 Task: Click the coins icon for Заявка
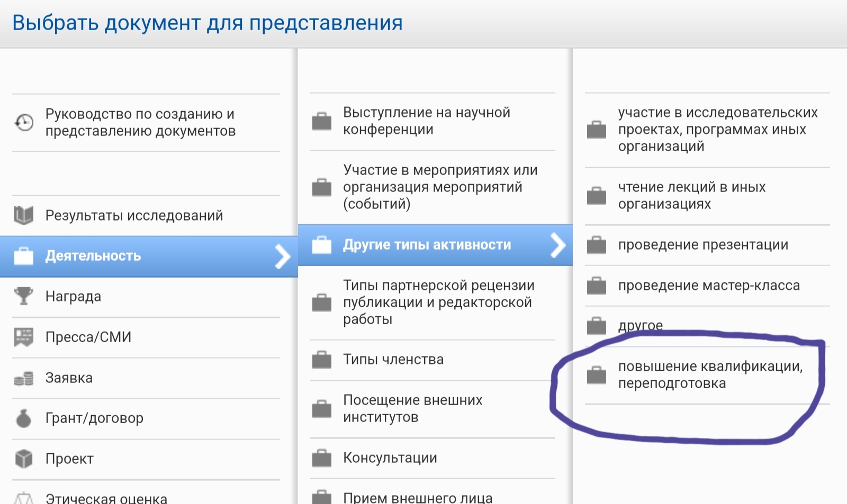(x=24, y=378)
